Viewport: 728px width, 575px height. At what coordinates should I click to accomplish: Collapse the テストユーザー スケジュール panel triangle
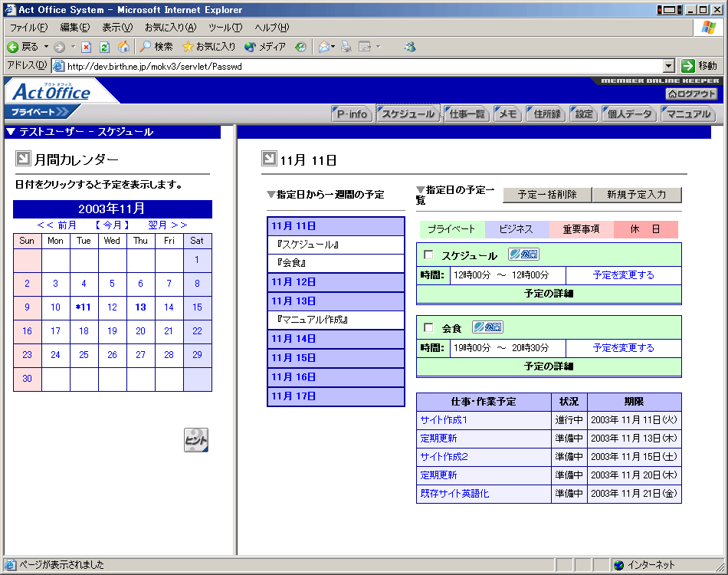[10, 132]
